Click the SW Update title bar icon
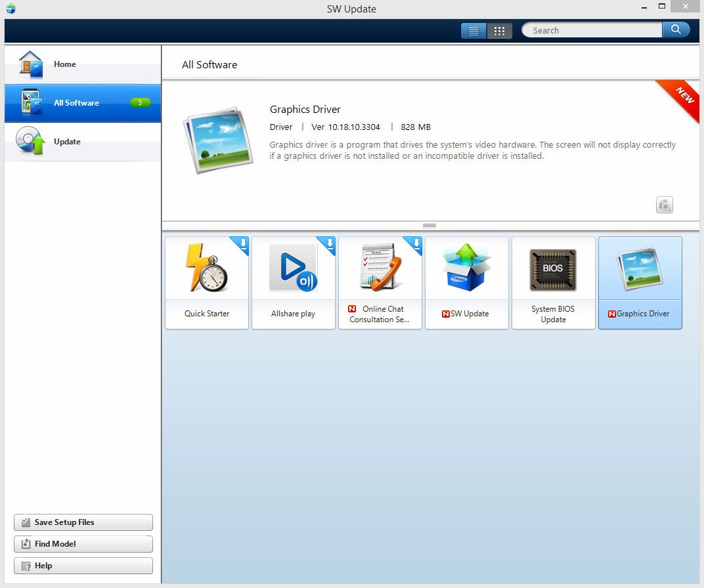Image resolution: width=704 pixels, height=588 pixels. 11,9
